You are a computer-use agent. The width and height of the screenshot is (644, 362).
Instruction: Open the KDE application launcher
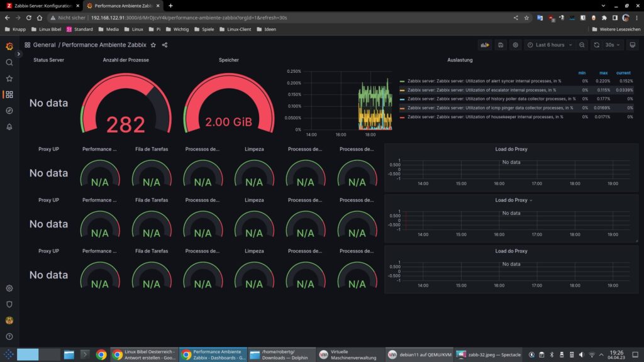8,354
